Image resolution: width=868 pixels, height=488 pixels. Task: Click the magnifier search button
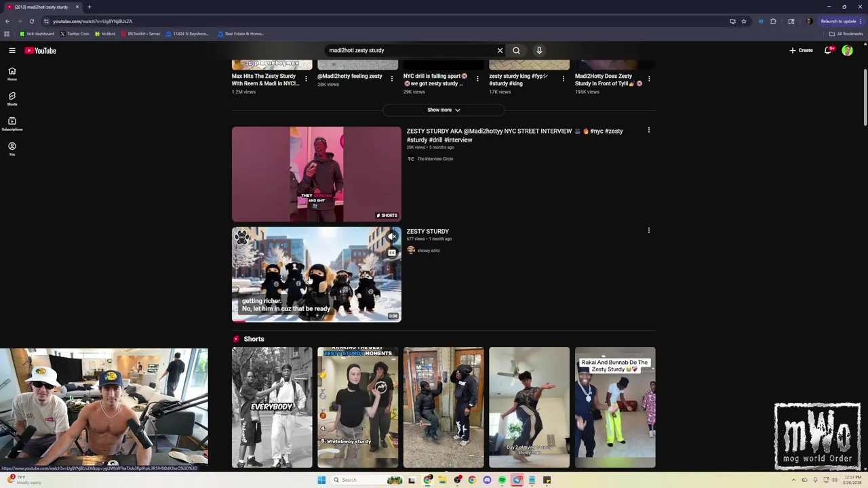click(516, 50)
